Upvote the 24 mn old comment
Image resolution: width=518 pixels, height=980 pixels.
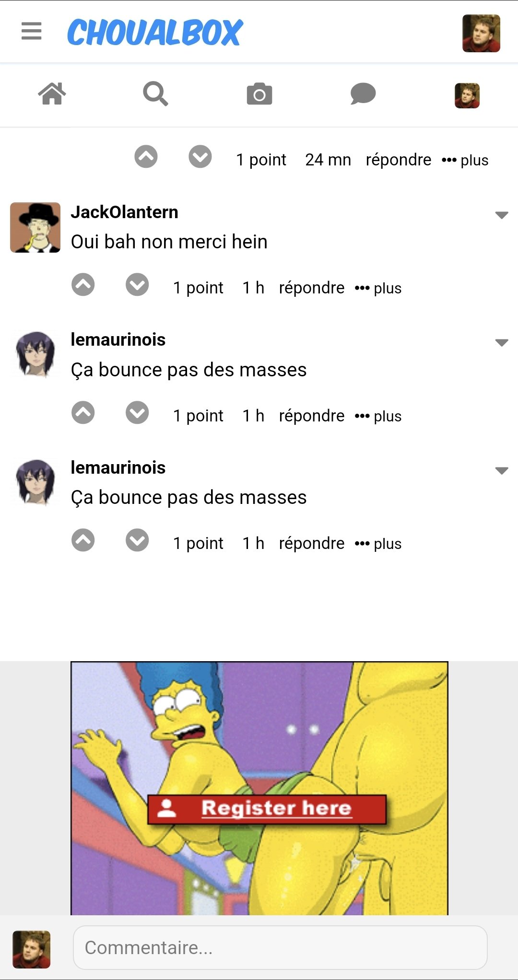click(x=146, y=156)
